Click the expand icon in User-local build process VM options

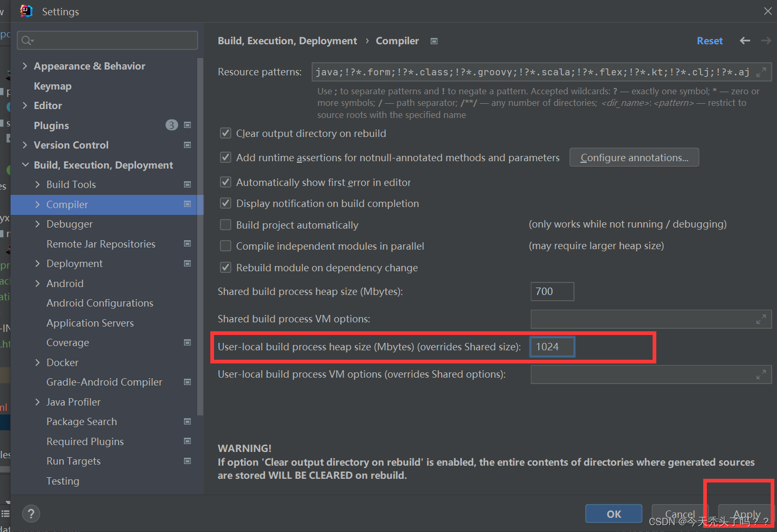tap(761, 374)
